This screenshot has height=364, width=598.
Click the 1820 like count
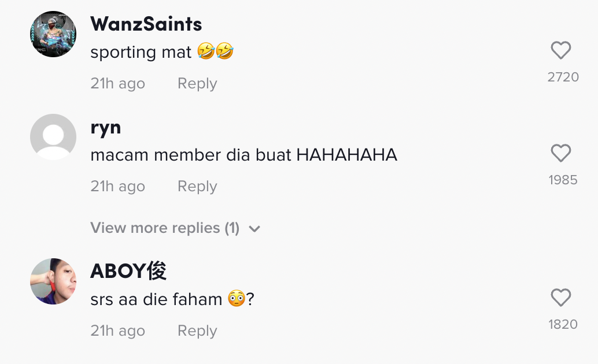(x=563, y=324)
